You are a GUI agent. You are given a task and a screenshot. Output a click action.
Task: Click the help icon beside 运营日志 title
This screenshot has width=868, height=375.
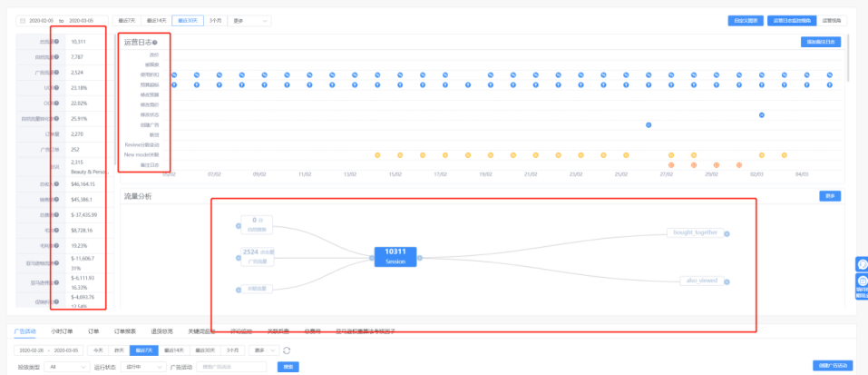pos(155,43)
